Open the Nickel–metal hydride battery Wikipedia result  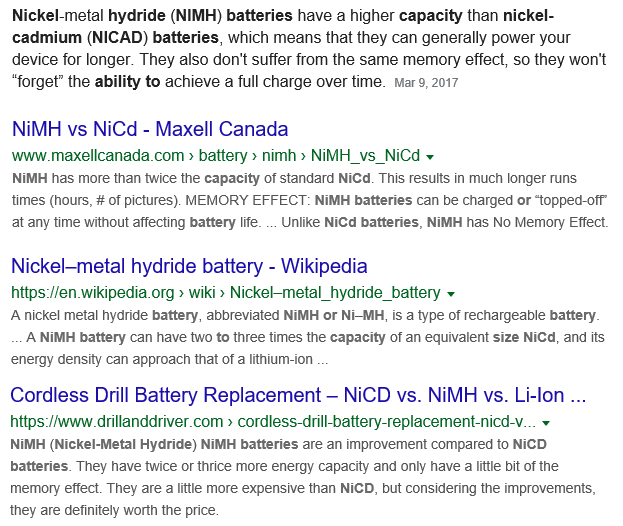(189, 266)
